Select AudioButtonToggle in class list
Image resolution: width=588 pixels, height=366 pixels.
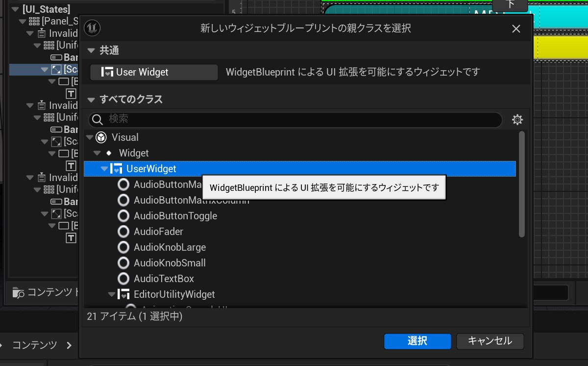click(175, 216)
